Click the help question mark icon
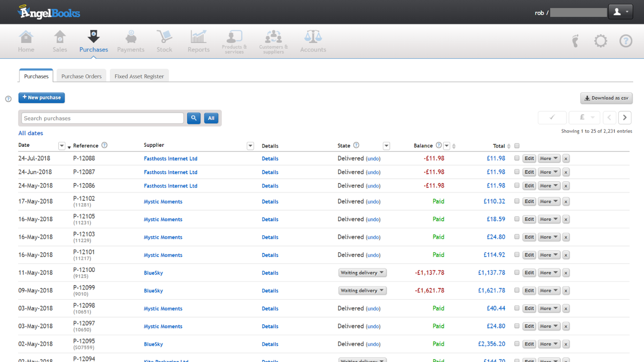 click(625, 41)
